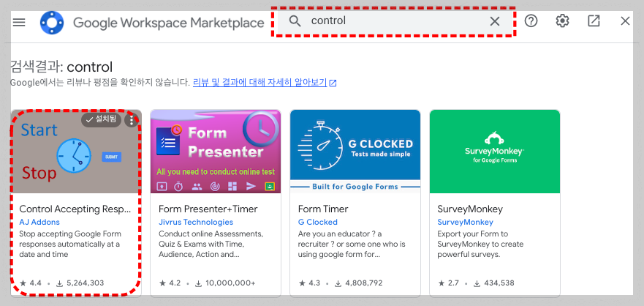Open the hamburger main menu
644x306 pixels.
19,22
